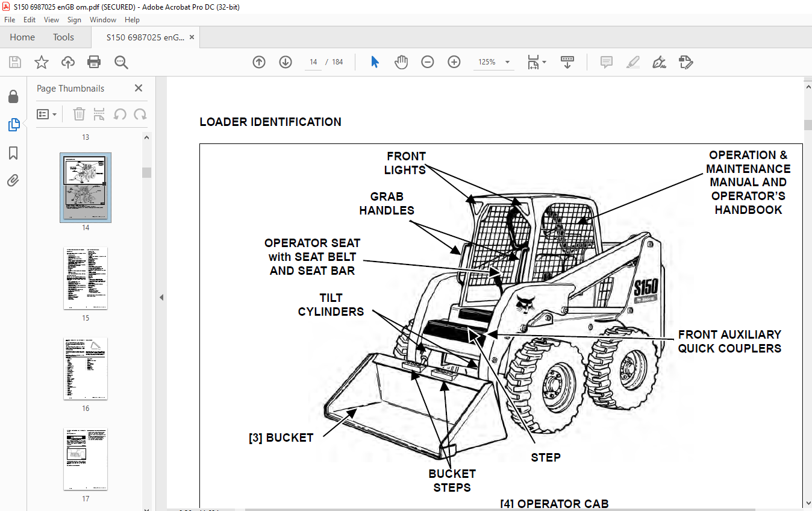
Task: Close the S150 document tab
Action: (x=192, y=37)
